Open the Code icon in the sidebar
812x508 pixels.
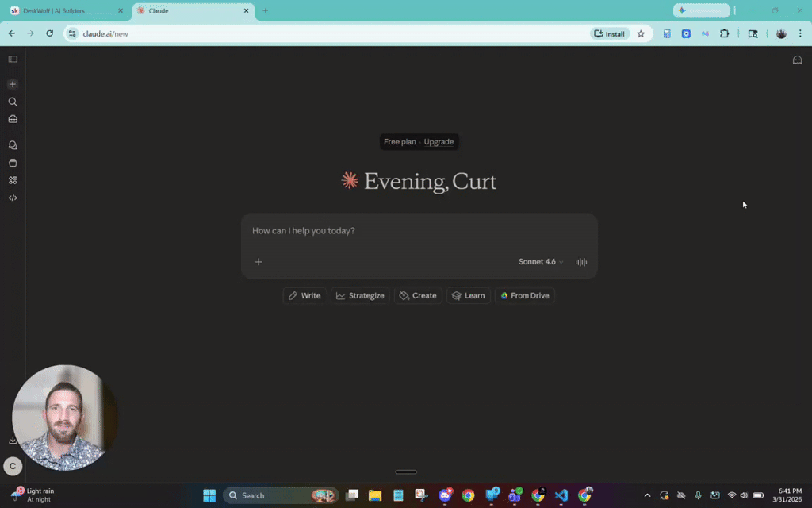[13, 198]
